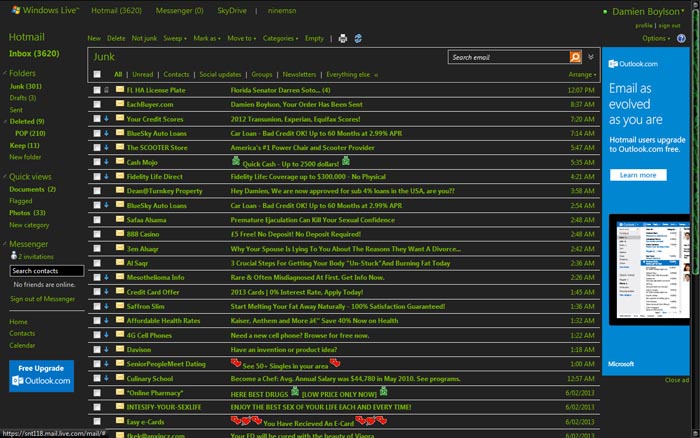Click the Messenger invitations person icon

coord(14,255)
